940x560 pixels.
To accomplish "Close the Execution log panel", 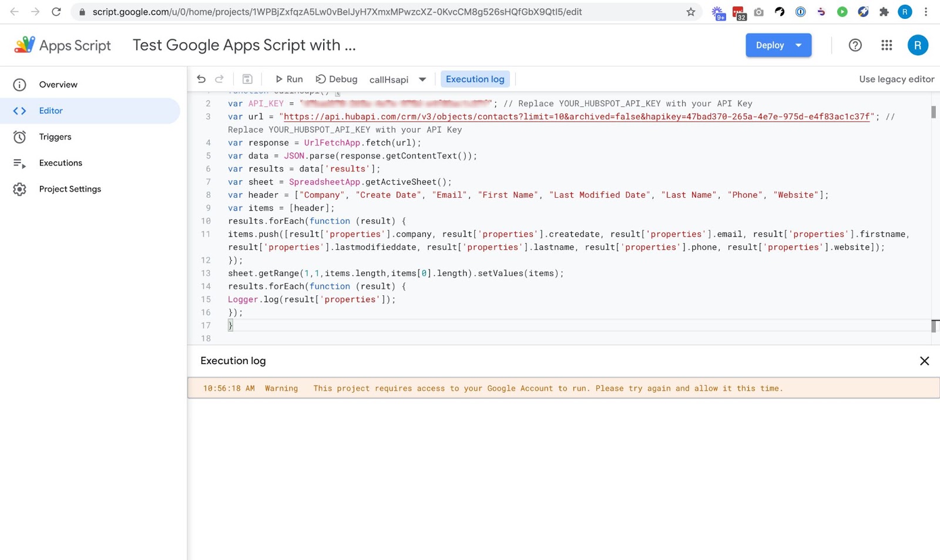I will pos(924,361).
